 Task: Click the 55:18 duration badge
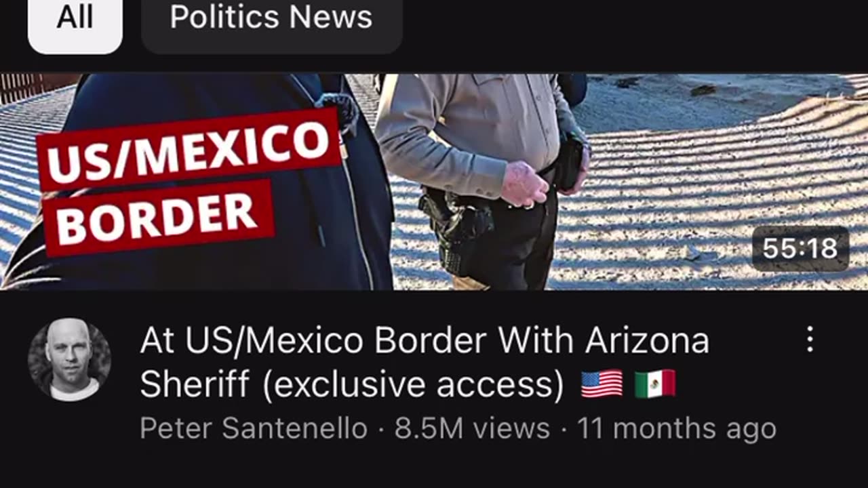tap(800, 249)
